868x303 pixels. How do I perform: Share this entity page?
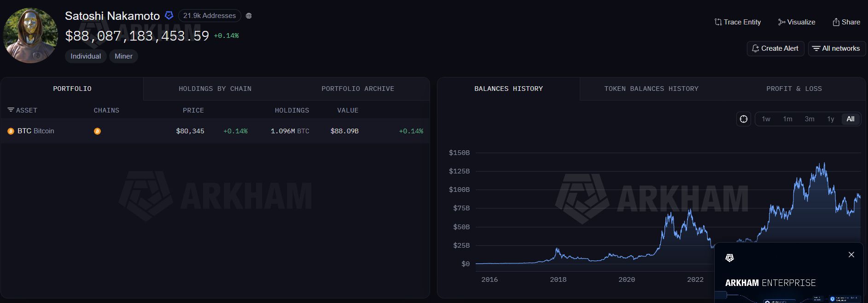coord(846,22)
